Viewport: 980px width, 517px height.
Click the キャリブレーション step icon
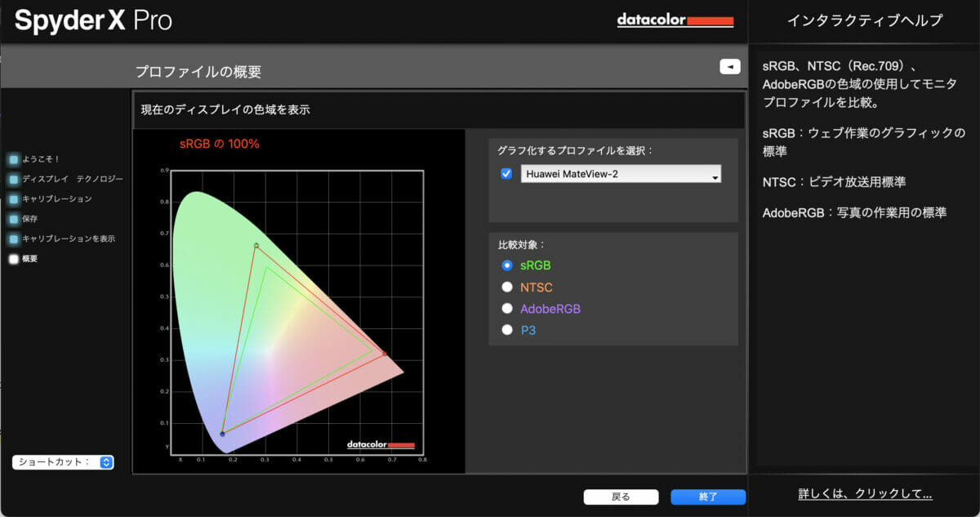pyautogui.click(x=14, y=199)
